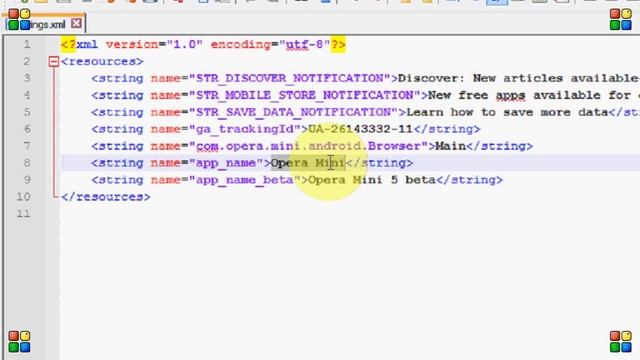The image size is (640, 360).
Task: Click line number 10 in the margin
Action: click(23, 197)
